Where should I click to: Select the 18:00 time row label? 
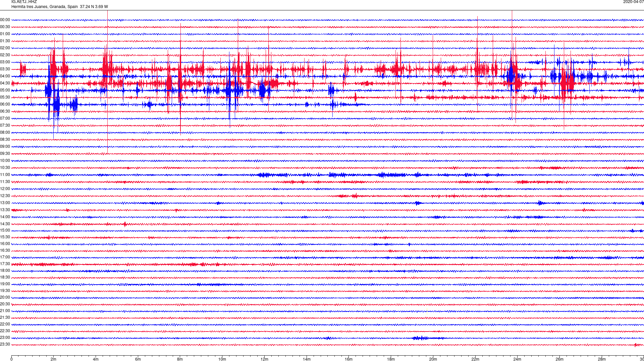pos(5,270)
